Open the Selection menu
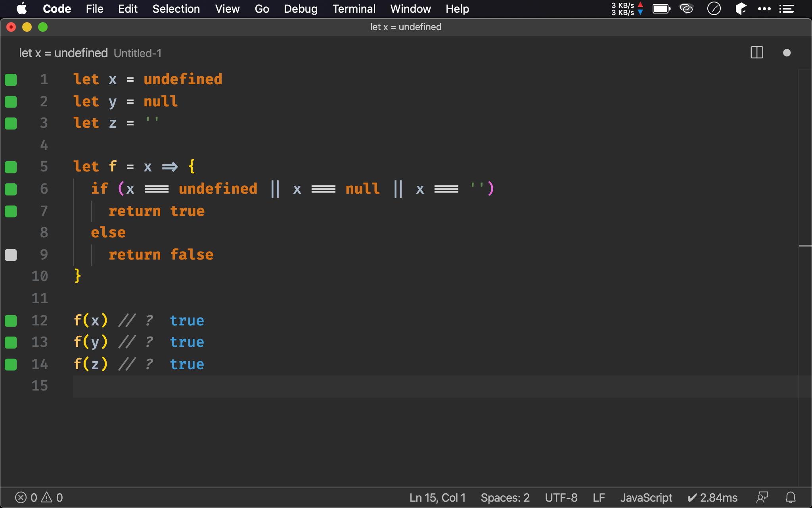 (x=176, y=9)
